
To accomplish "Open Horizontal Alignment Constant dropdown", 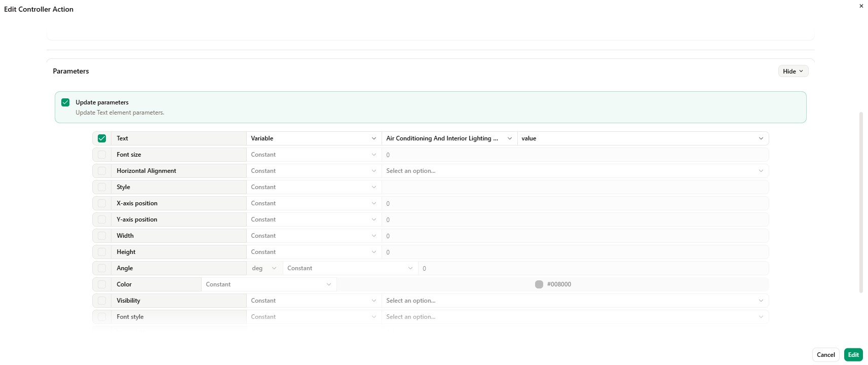I will 314,171.
